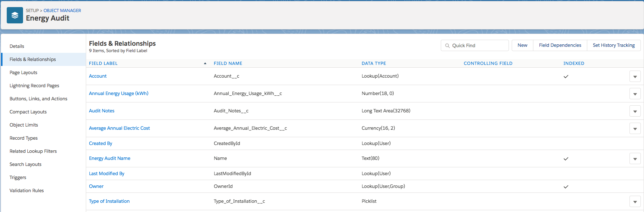The height and width of the screenshot is (212, 644).
Task: Sort by the INDEXED column header
Action: [574, 63]
